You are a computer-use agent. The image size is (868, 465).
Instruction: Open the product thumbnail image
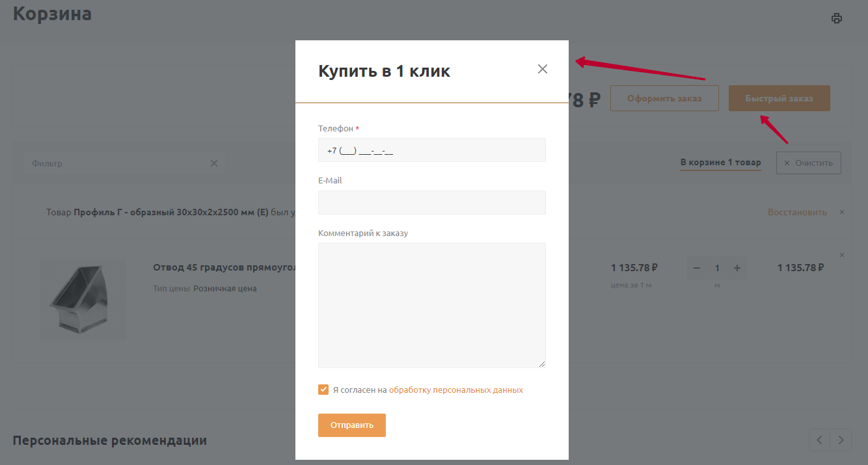[83, 300]
